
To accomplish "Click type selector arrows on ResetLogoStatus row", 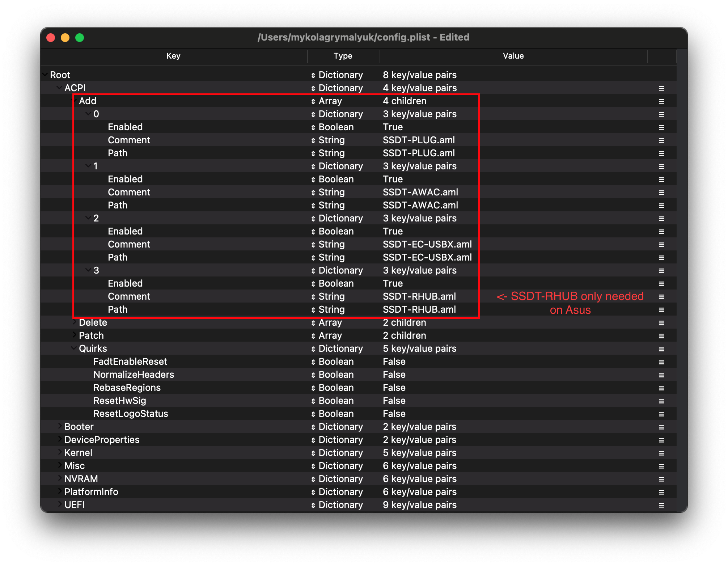I will click(313, 414).
